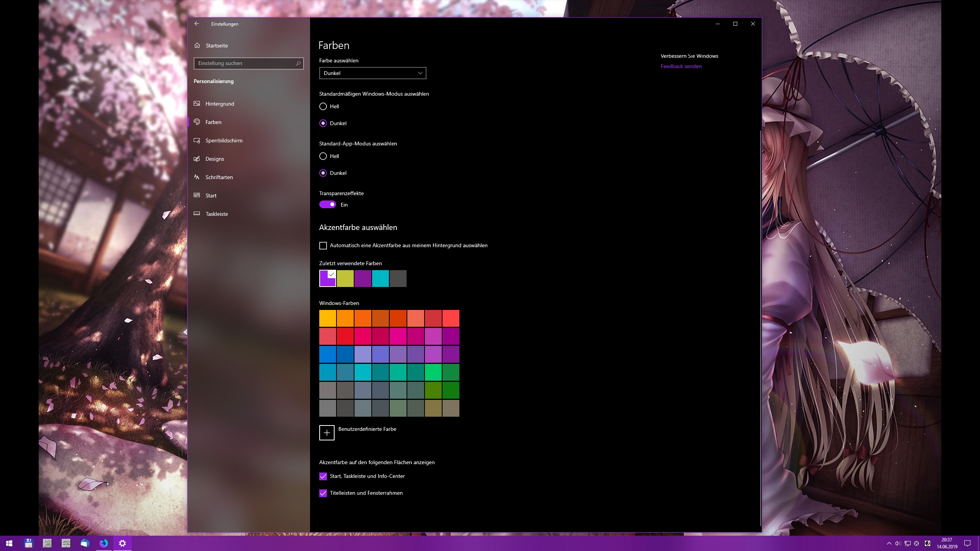Go to Sperrbildschirm settings
The image size is (980, 551).
coord(224,140)
